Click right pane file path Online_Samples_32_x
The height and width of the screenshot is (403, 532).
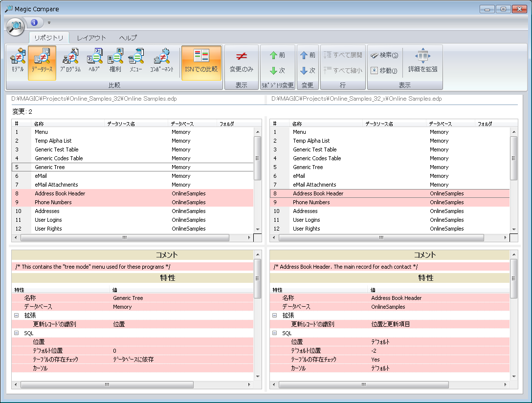[x=356, y=99]
